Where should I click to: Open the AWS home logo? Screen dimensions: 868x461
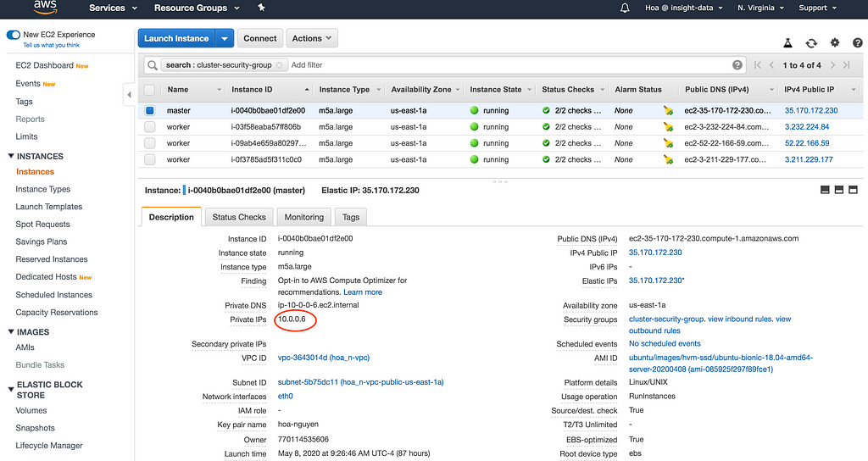pyautogui.click(x=45, y=7)
